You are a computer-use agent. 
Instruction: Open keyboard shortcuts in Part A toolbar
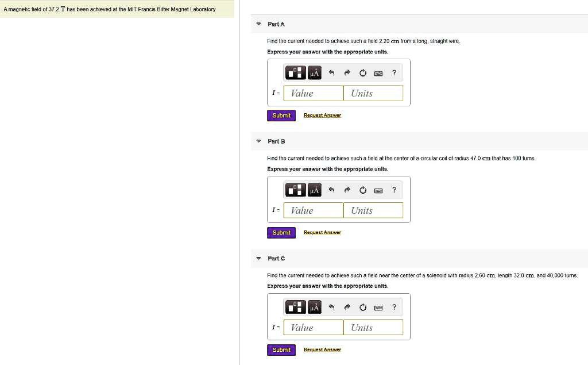coord(378,73)
